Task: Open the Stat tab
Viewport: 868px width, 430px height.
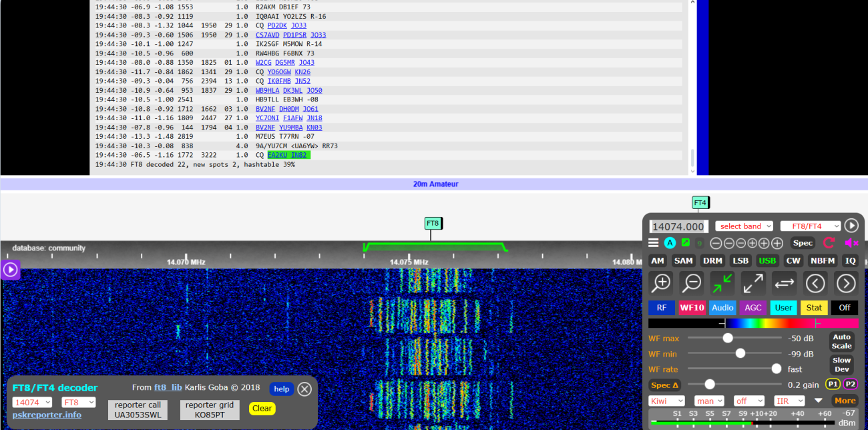Action: pos(814,307)
